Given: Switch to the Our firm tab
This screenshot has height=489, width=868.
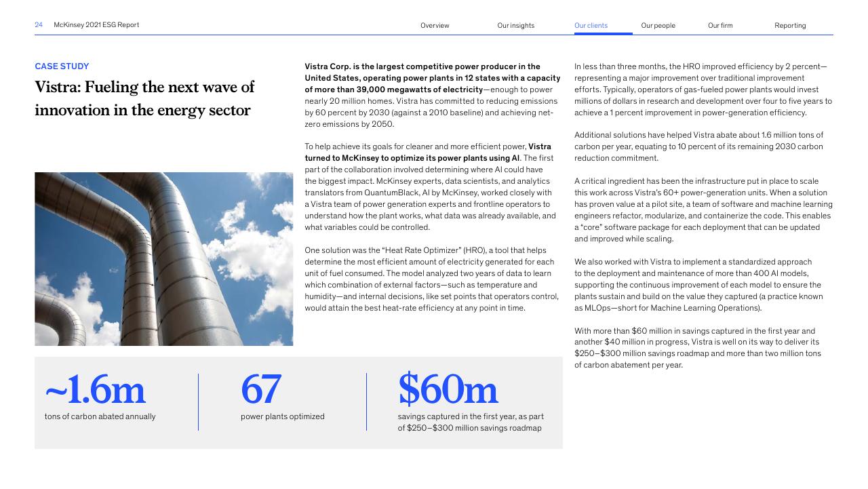Looking at the screenshot, I should (x=720, y=26).
